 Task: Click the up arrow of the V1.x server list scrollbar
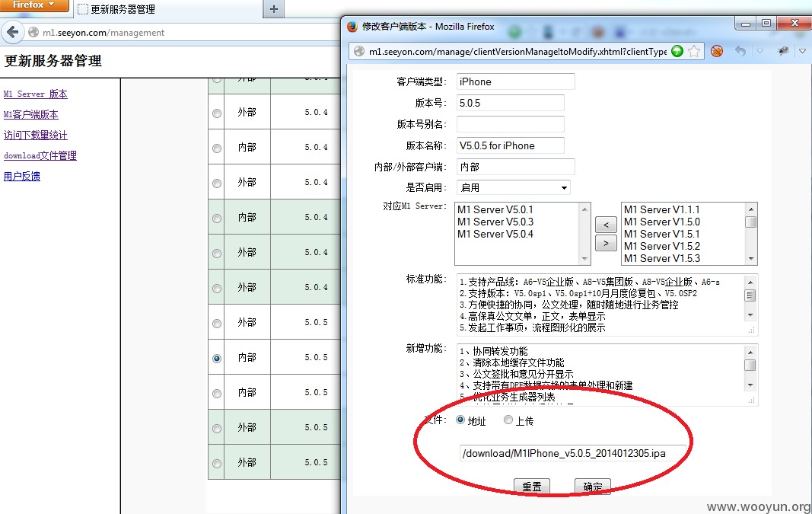[x=751, y=209]
